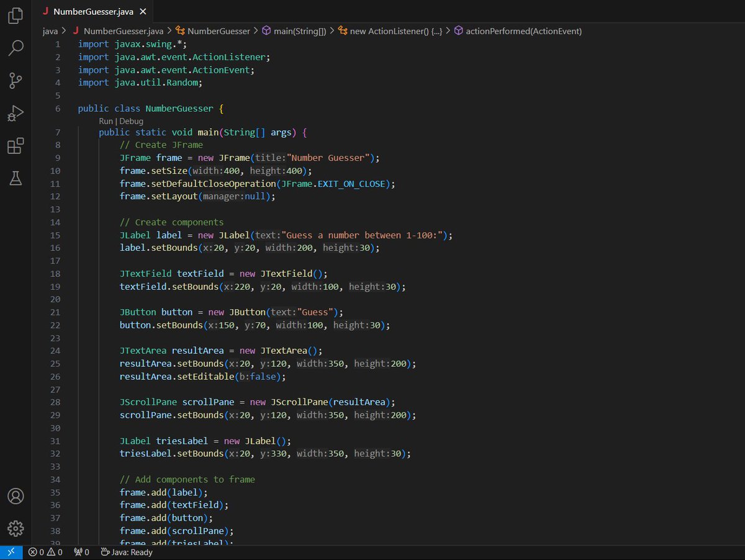This screenshot has height=560, width=745.
Task: Click the ports forwarded indicator in status bar
Action: pyautogui.click(x=81, y=552)
